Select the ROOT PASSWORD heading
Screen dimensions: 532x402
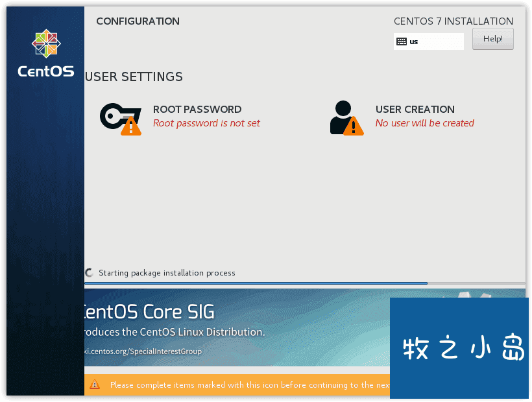tap(197, 109)
